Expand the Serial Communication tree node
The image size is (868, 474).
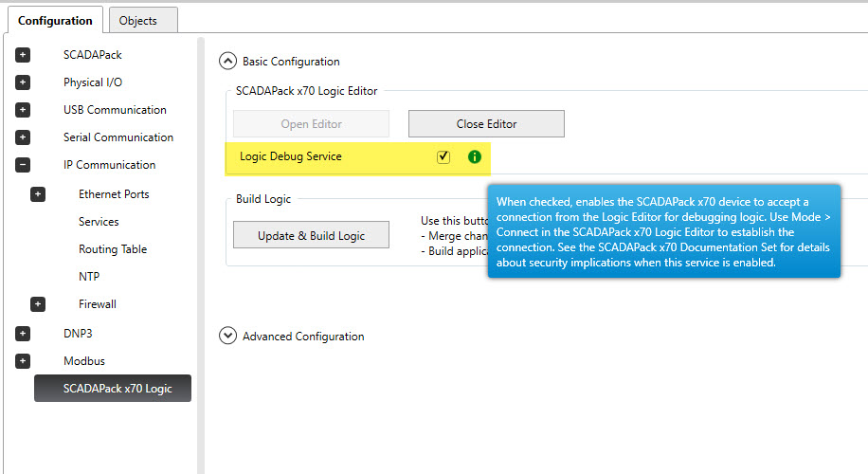coord(23,137)
